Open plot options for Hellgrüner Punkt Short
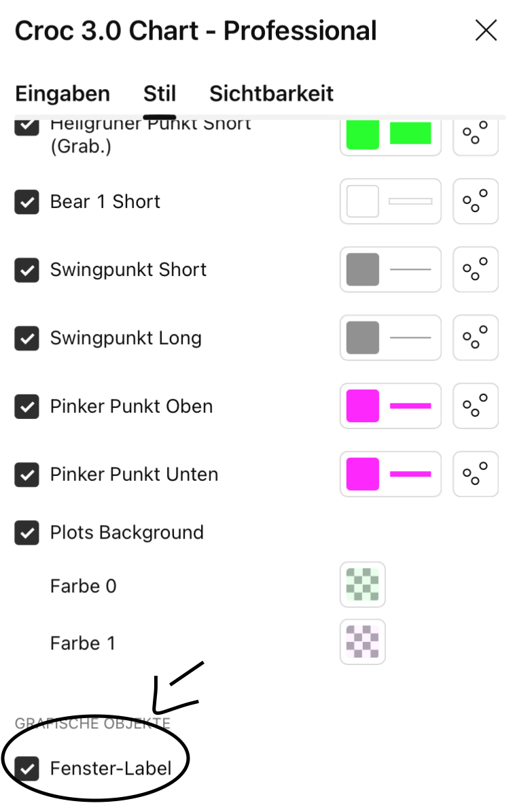This screenshot has width=515, height=812. (476, 134)
